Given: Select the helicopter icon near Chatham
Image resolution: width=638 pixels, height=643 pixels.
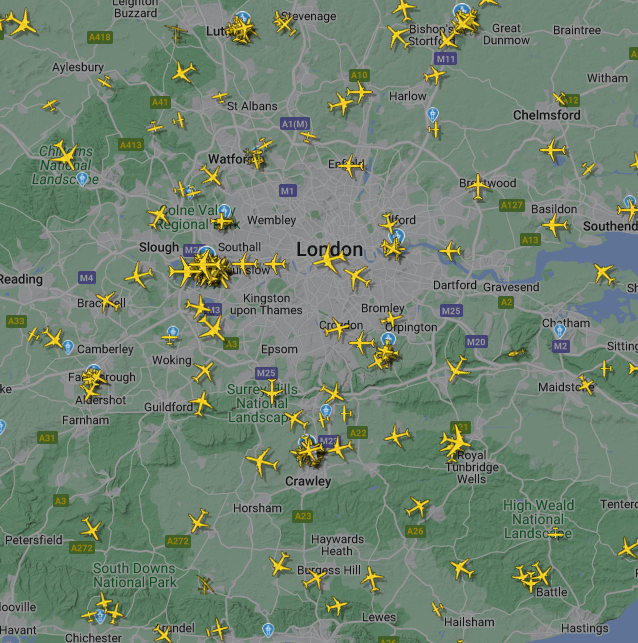Looking at the screenshot, I should [x=517, y=353].
